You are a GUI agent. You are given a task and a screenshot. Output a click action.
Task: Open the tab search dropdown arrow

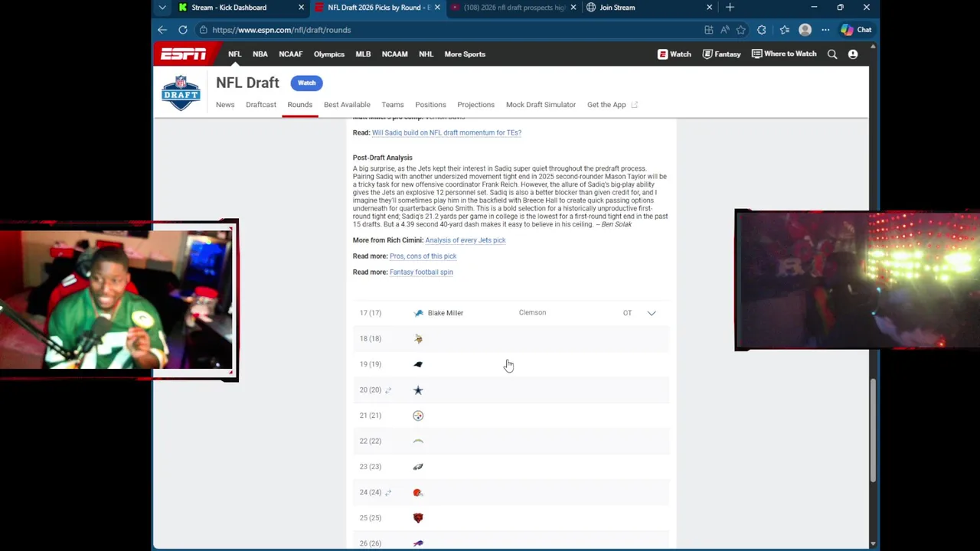pyautogui.click(x=162, y=8)
